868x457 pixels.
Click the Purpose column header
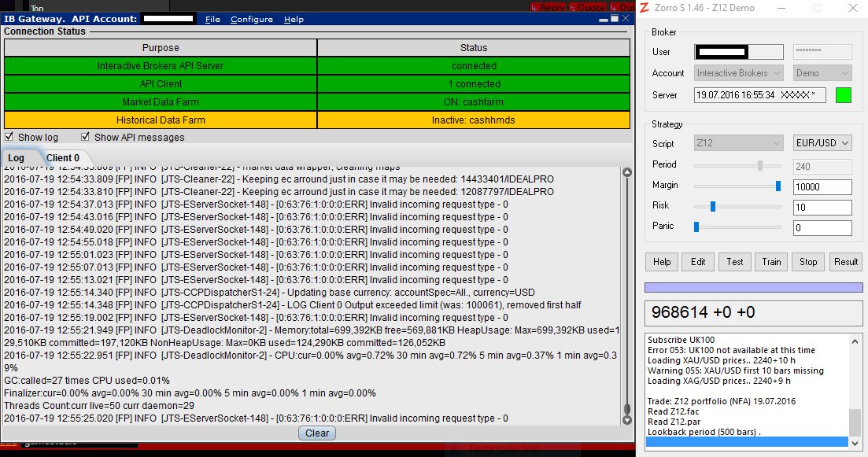[x=161, y=47]
